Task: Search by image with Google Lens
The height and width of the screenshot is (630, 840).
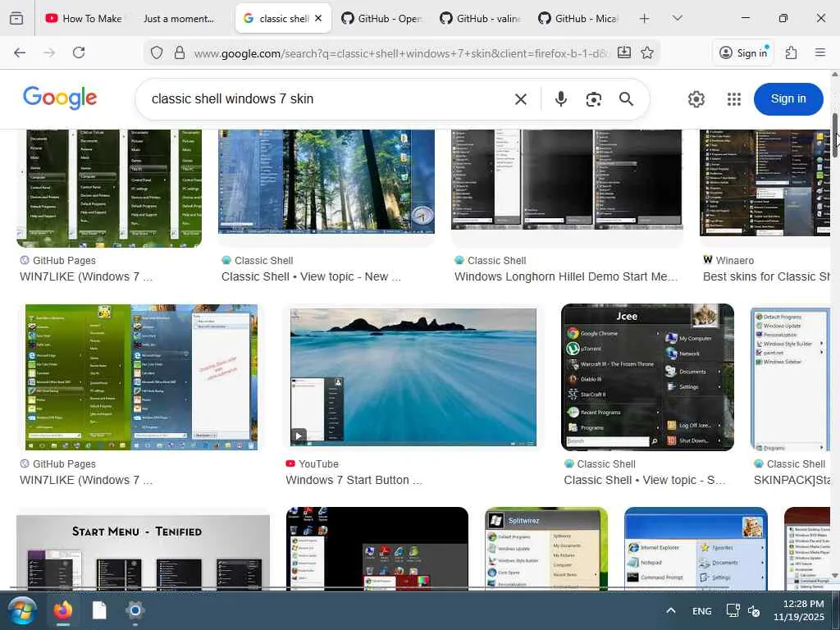Action: pyautogui.click(x=594, y=99)
